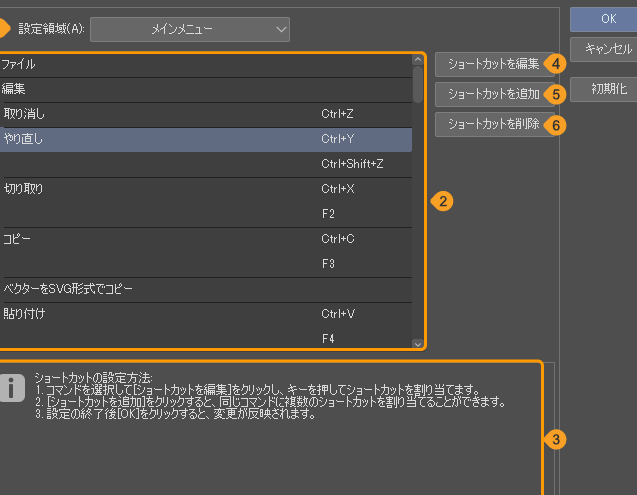Select the 編集 category row
Image resolution: width=637 pixels, height=495 pixels.
coord(206,90)
